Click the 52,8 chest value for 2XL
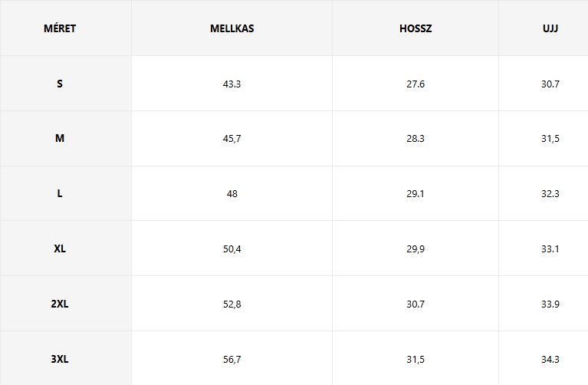This screenshot has width=588, height=385. point(232,304)
